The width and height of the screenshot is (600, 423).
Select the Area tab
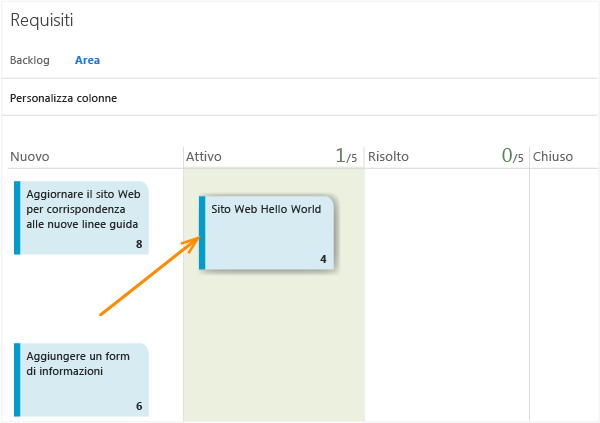[87, 60]
